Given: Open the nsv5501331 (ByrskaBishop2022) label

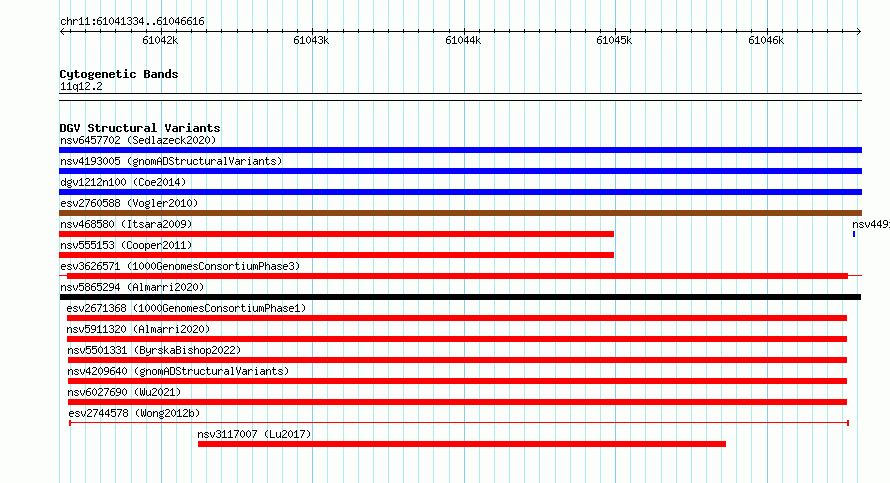Looking at the screenshot, I should [154, 350].
